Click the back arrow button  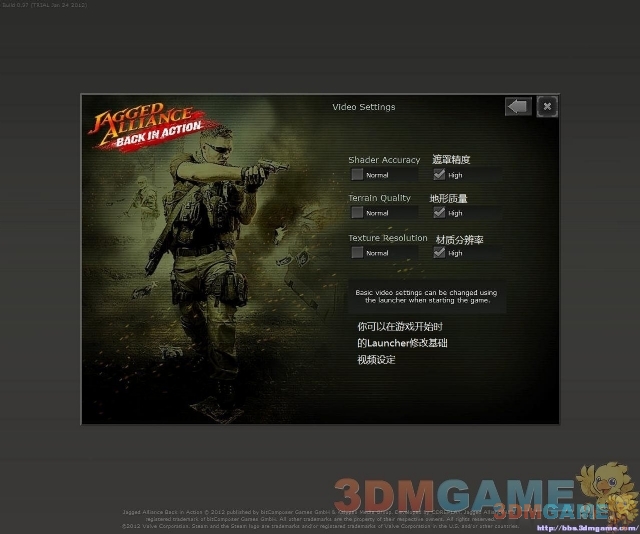(518, 107)
